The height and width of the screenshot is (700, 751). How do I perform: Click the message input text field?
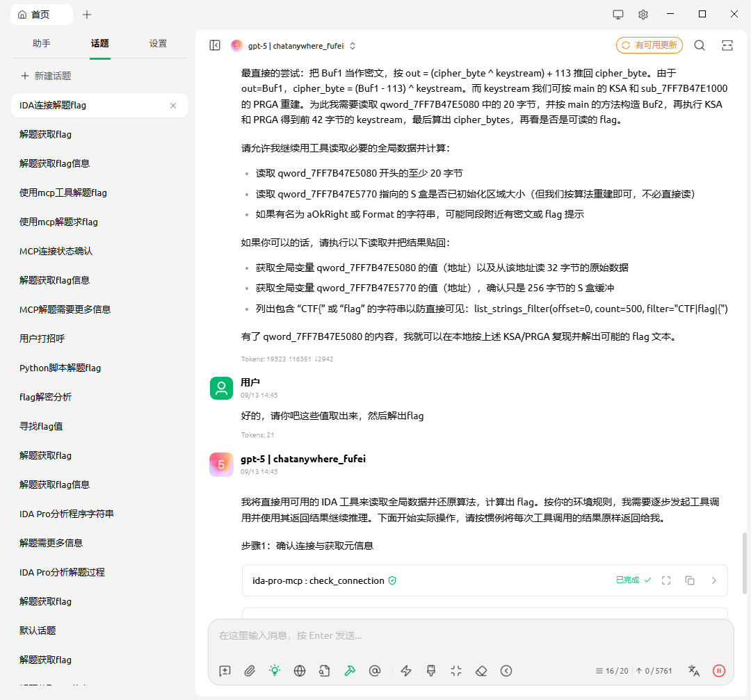pos(470,635)
